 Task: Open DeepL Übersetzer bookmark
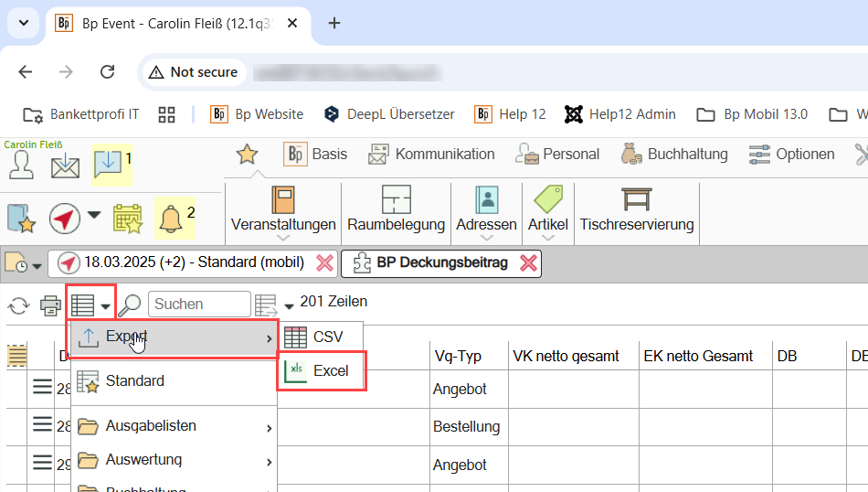pos(388,114)
